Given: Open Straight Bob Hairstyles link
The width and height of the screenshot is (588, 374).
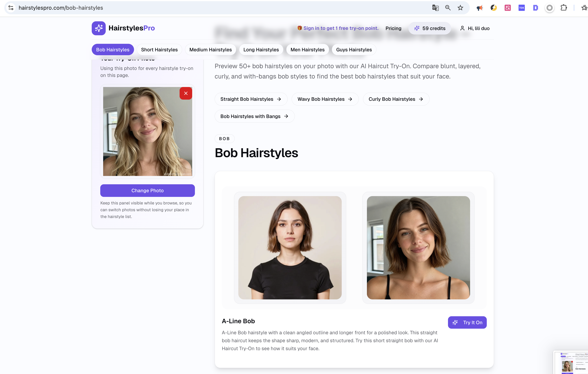Looking at the screenshot, I should [x=251, y=99].
